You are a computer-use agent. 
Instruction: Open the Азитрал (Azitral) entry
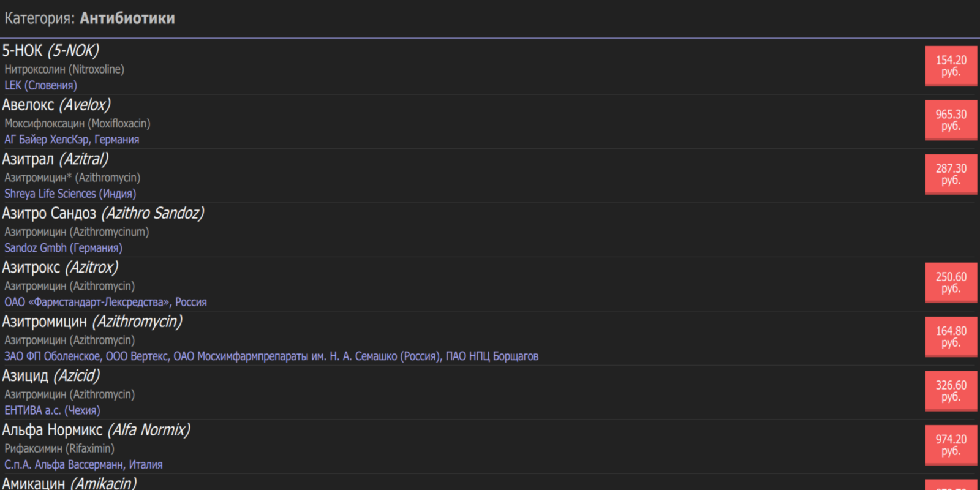(55, 159)
